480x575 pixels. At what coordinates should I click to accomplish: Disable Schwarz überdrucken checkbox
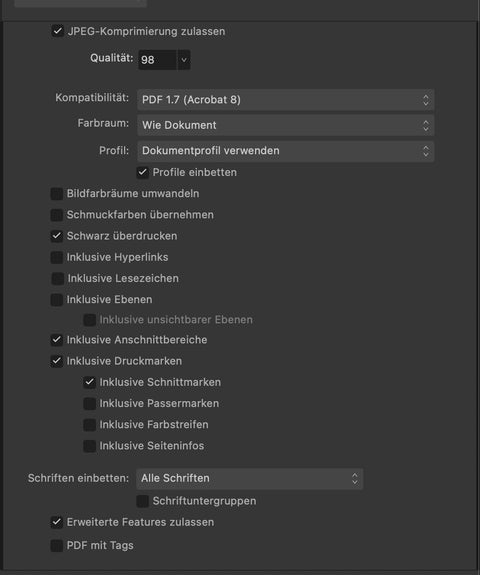[57, 236]
